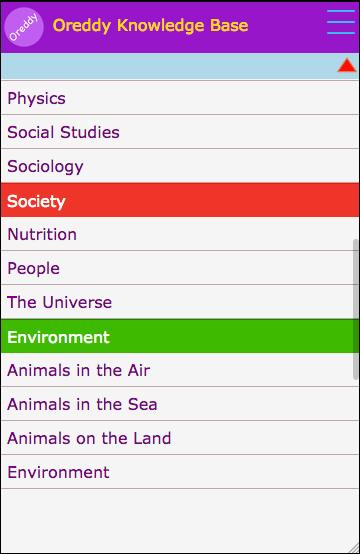Click the vertical scrollbar thumb

pos(355,310)
